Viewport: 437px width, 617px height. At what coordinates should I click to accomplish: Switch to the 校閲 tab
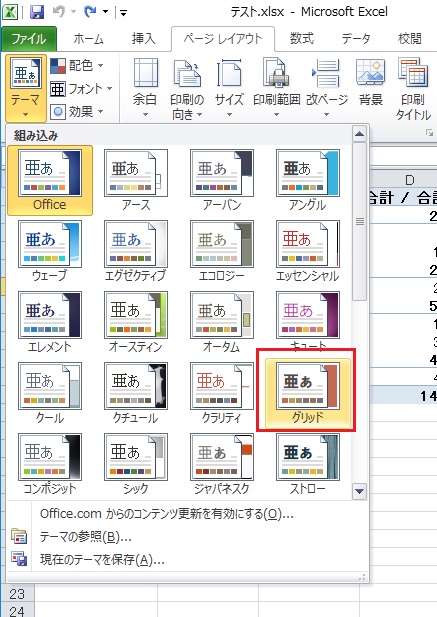point(409,39)
